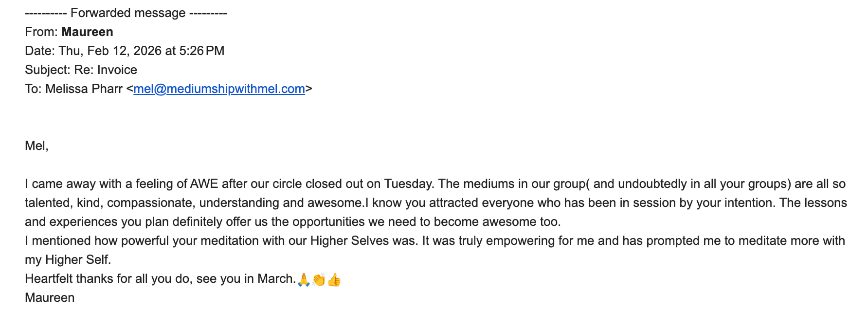Click the capitalized word AWE

[x=204, y=184]
